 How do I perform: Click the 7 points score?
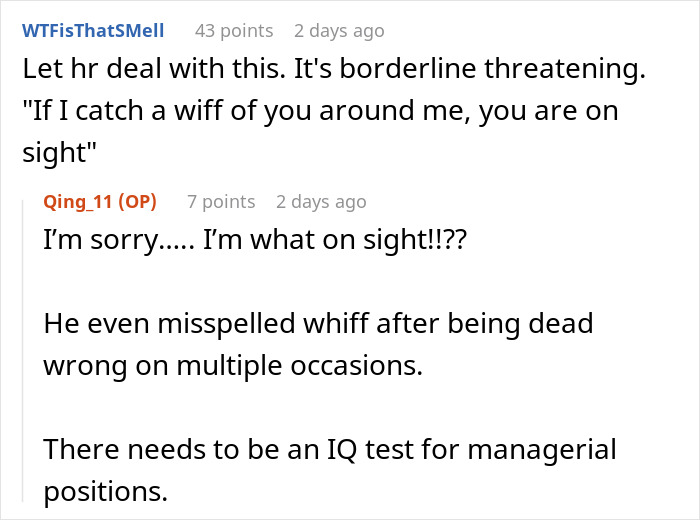coord(221,201)
